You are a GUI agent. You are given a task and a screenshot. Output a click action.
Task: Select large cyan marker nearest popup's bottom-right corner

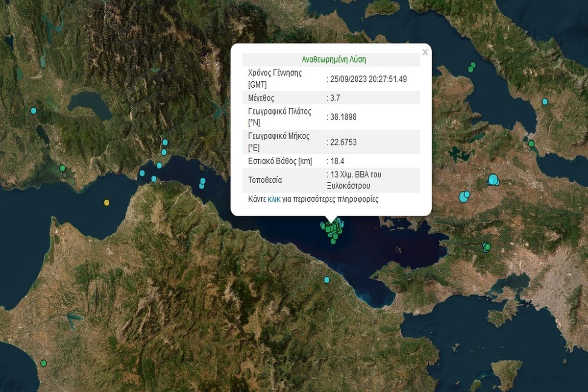[464, 197]
